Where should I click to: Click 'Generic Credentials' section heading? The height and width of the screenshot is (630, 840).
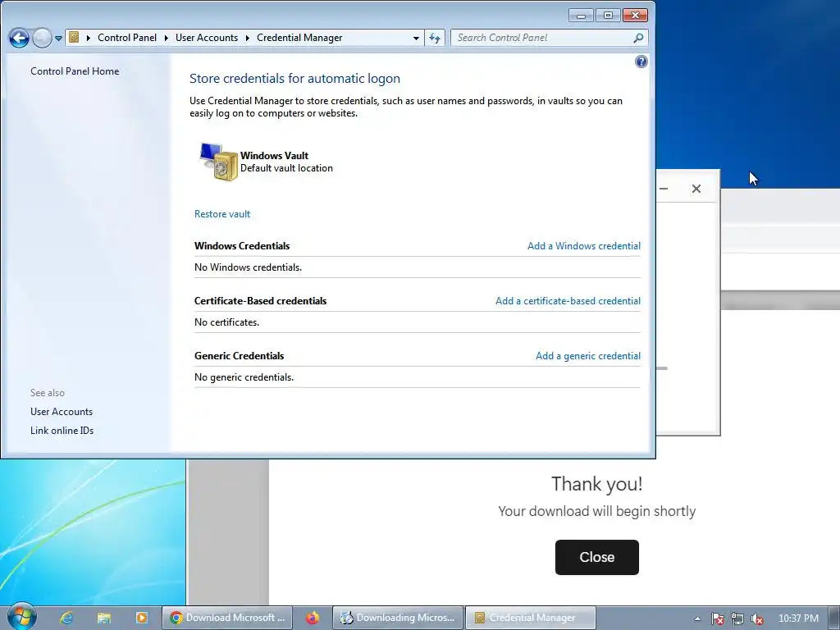[239, 356]
